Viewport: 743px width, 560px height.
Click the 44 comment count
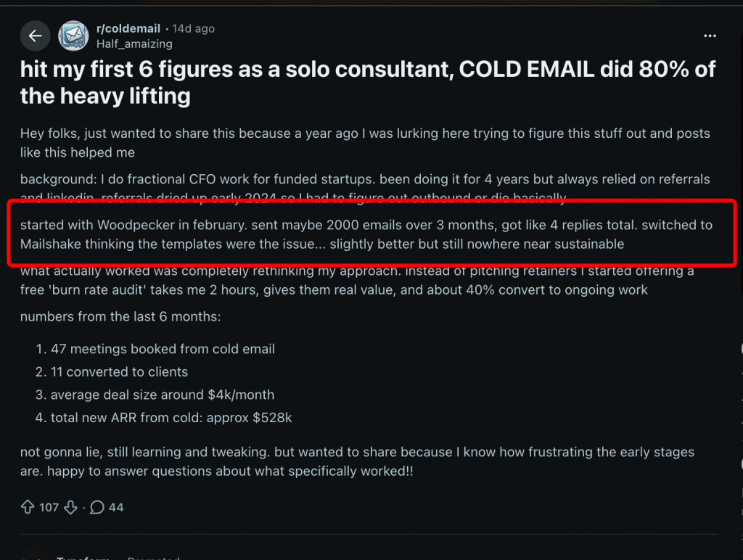point(114,507)
